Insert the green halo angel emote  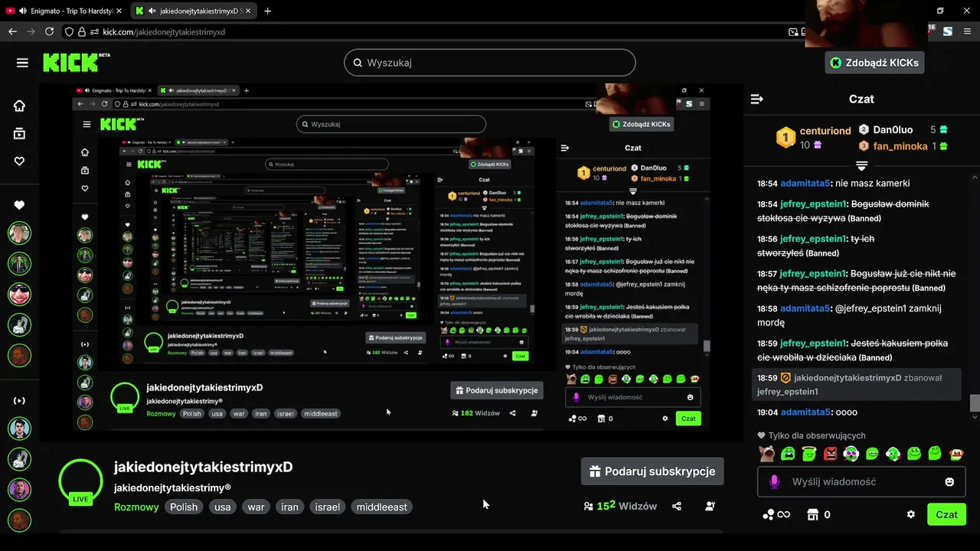tap(808, 454)
